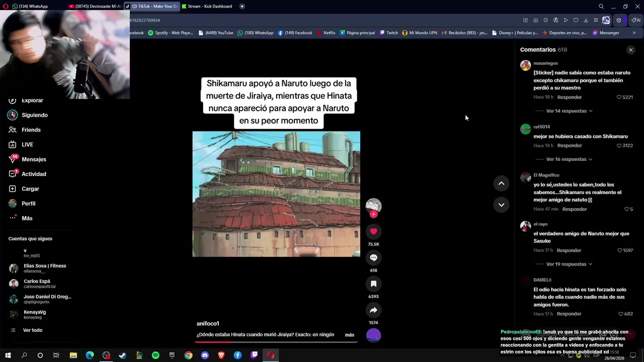Open Opera downloads icon
This screenshot has height=362, width=644.
coord(586,20)
